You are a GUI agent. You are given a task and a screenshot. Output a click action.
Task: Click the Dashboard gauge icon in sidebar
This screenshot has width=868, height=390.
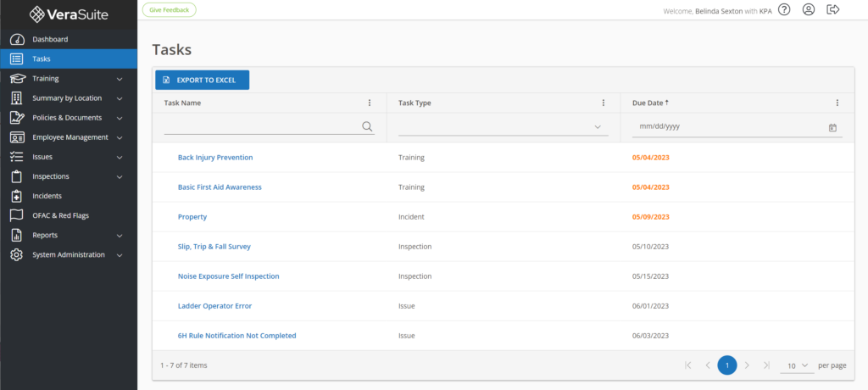point(16,40)
